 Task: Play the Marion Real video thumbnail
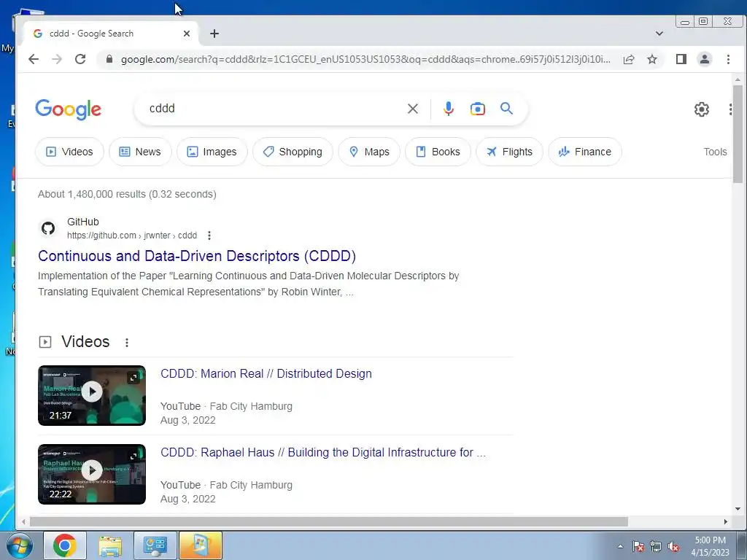[92, 395]
